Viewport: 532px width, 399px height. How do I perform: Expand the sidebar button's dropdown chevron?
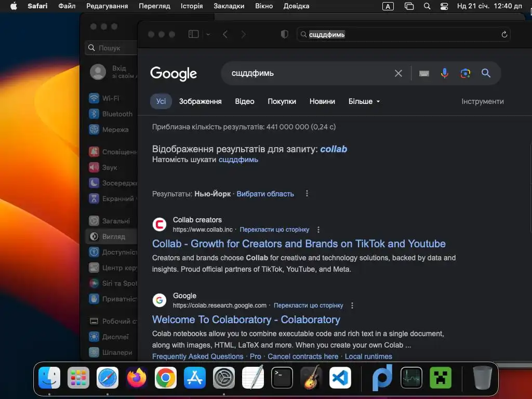pos(208,34)
